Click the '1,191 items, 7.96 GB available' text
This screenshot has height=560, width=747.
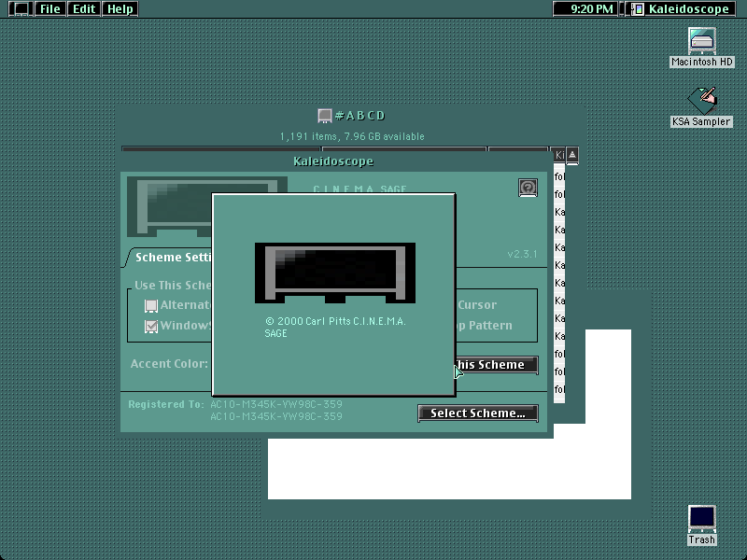352,136
